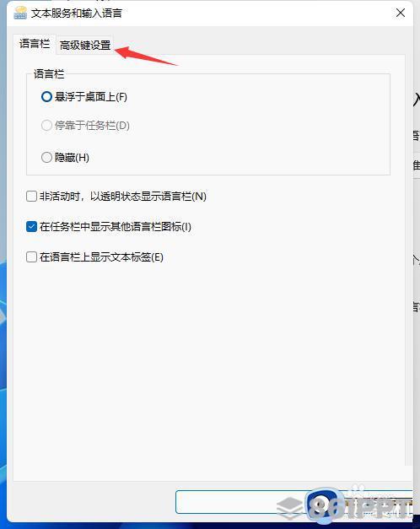Click the 悬浮于桌面上(F) label text
The height and width of the screenshot is (529, 420).
tap(91, 97)
